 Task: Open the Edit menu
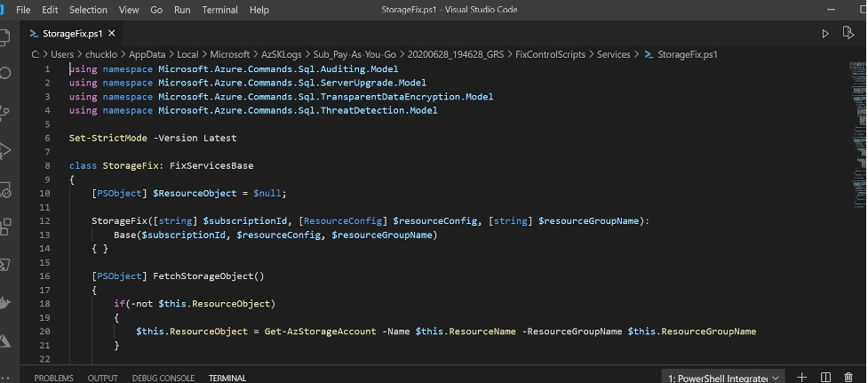pyautogui.click(x=50, y=10)
